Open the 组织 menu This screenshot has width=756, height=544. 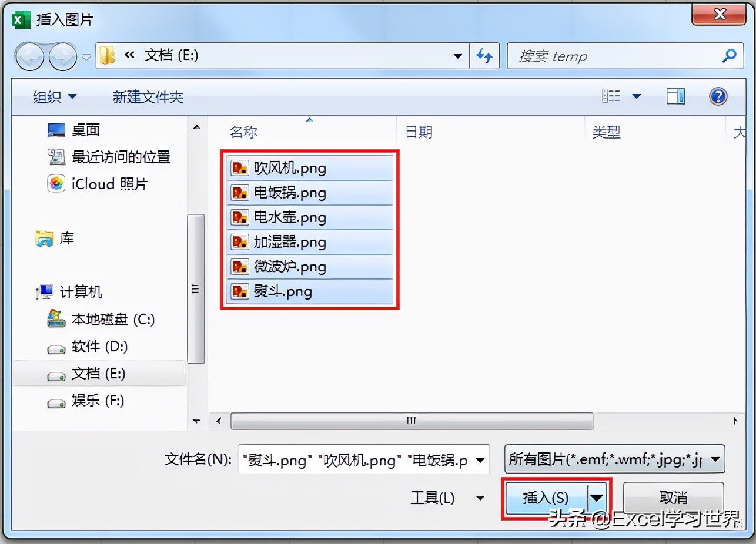tap(55, 97)
